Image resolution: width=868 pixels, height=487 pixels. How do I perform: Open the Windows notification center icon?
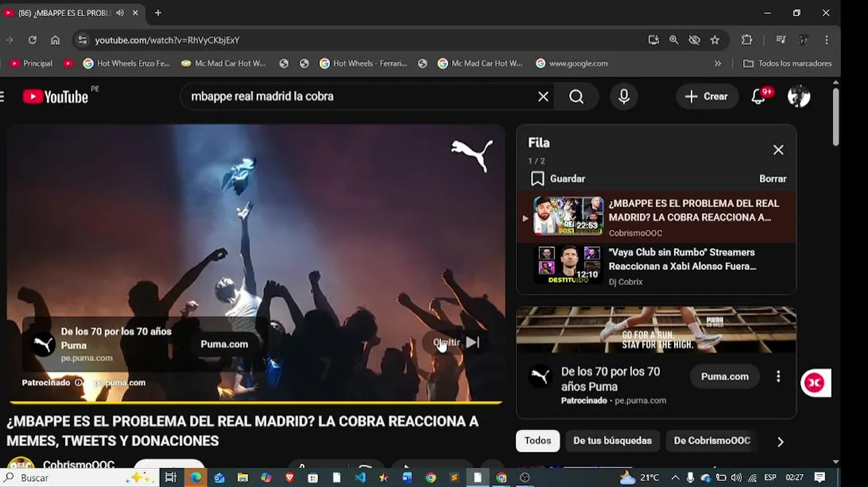819,478
